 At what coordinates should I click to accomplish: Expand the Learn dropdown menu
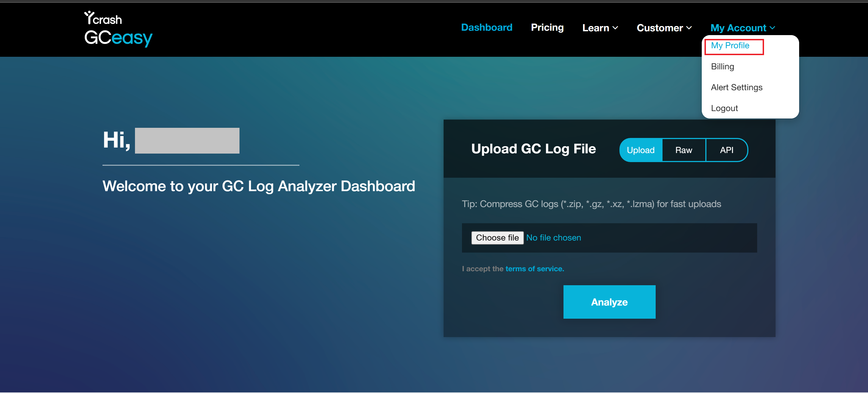click(x=600, y=28)
